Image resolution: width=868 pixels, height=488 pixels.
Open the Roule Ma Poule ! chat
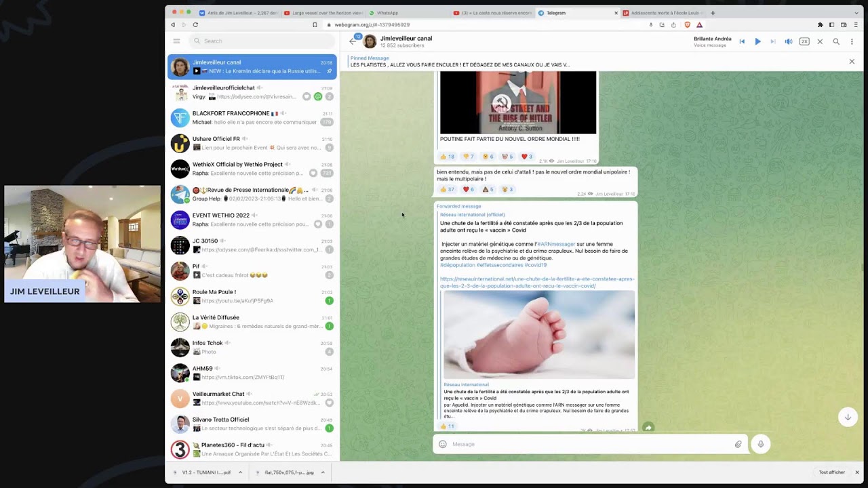coord(252,296)
